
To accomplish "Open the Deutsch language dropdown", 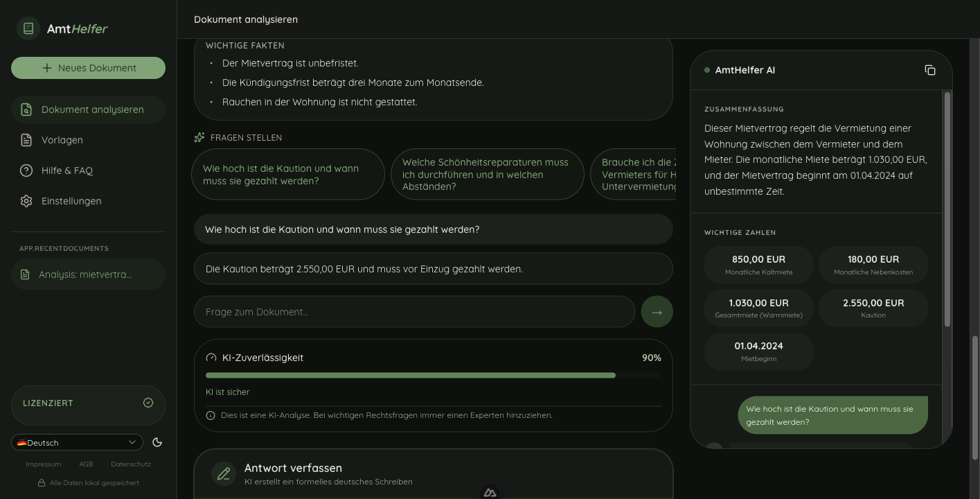I will pos(77,442).
